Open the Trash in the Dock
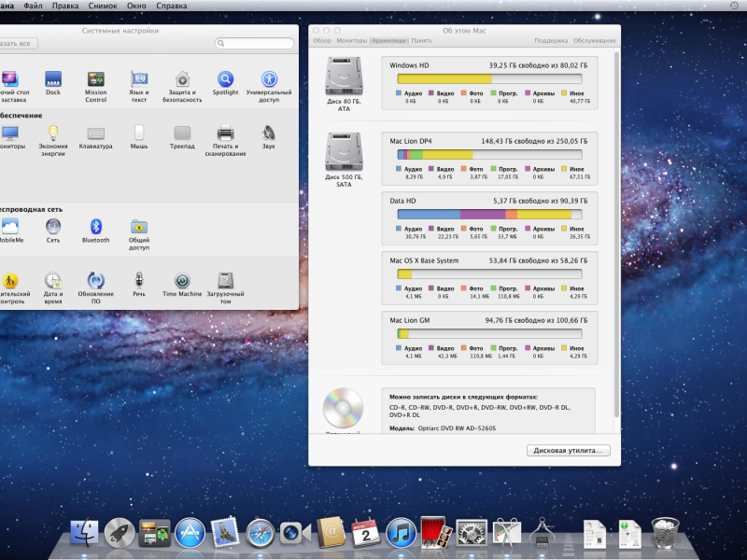The image size is (747, 560). [x=665, y=532]
